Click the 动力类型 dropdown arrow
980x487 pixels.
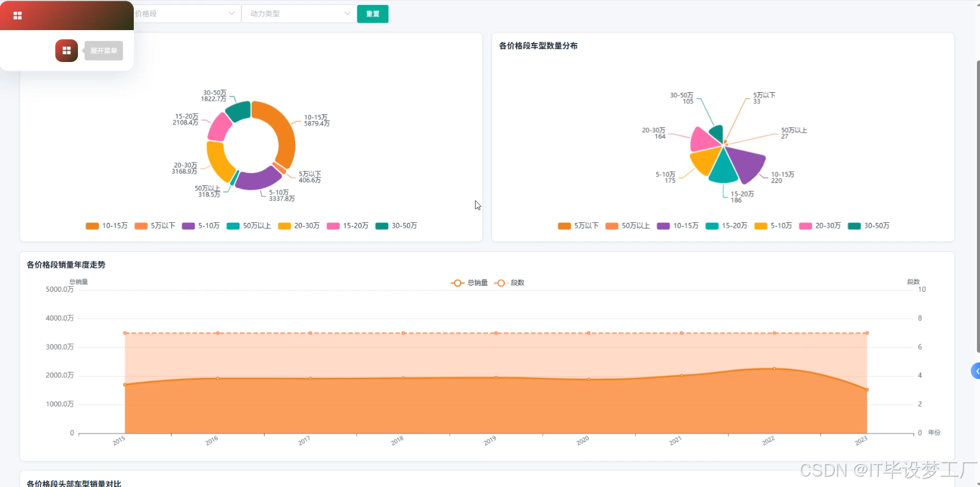(x=347, y=14)
